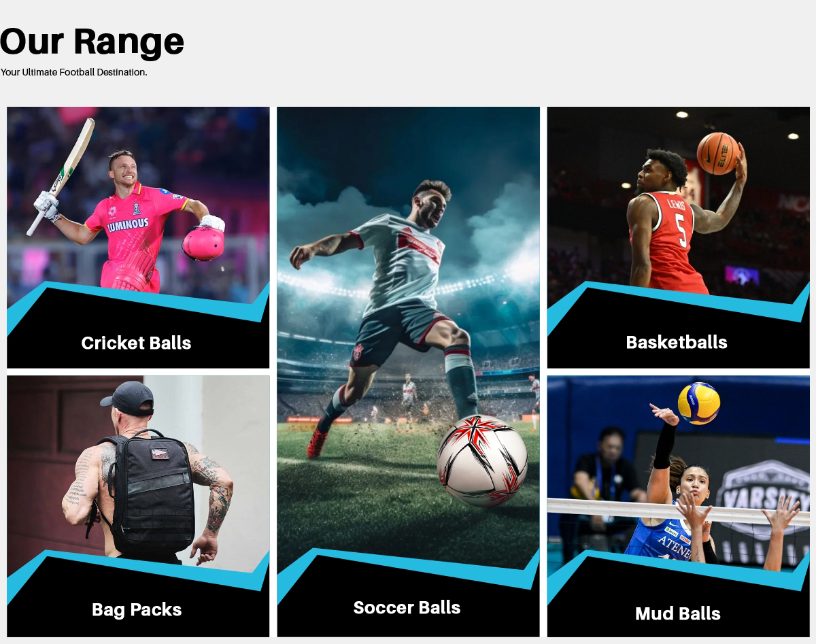Click the cricket bat raised overhead

point(61,176)
